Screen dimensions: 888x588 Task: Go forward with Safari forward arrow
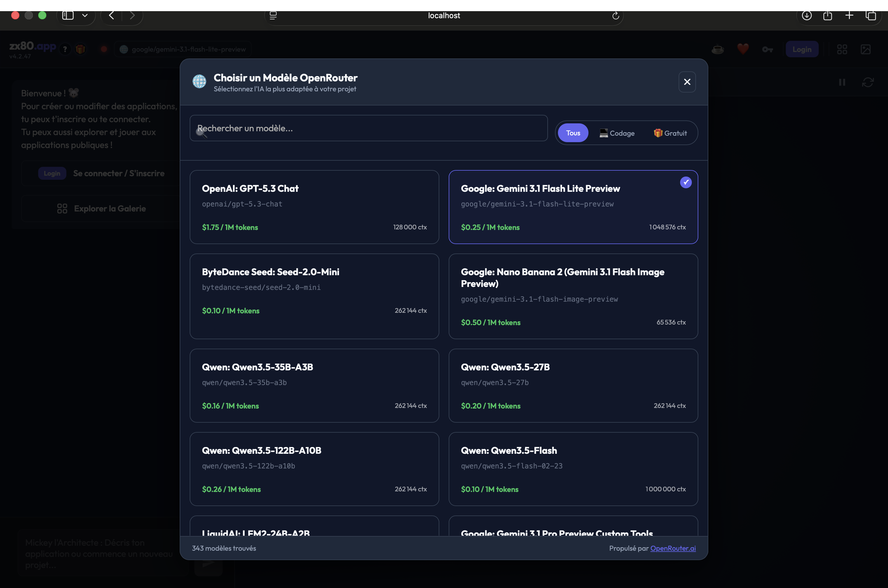pyautogui.click(x=132, y=15)
